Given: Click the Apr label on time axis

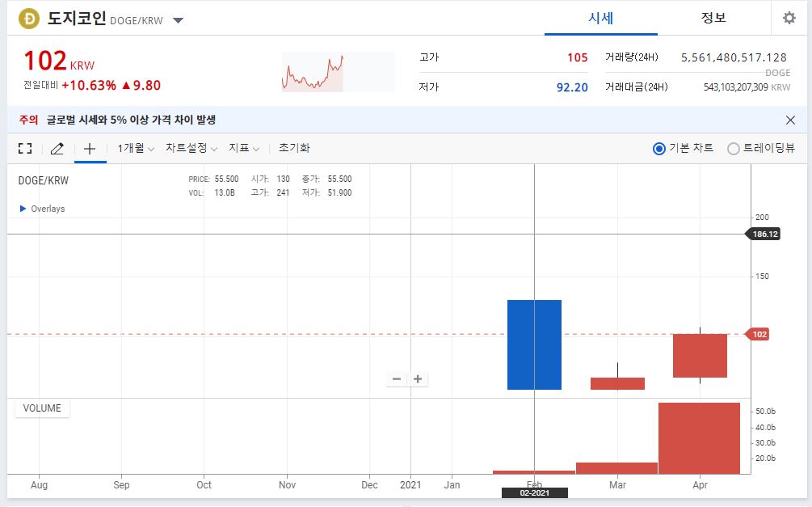Looking at the screenshot, I should [x=701, y=485].
